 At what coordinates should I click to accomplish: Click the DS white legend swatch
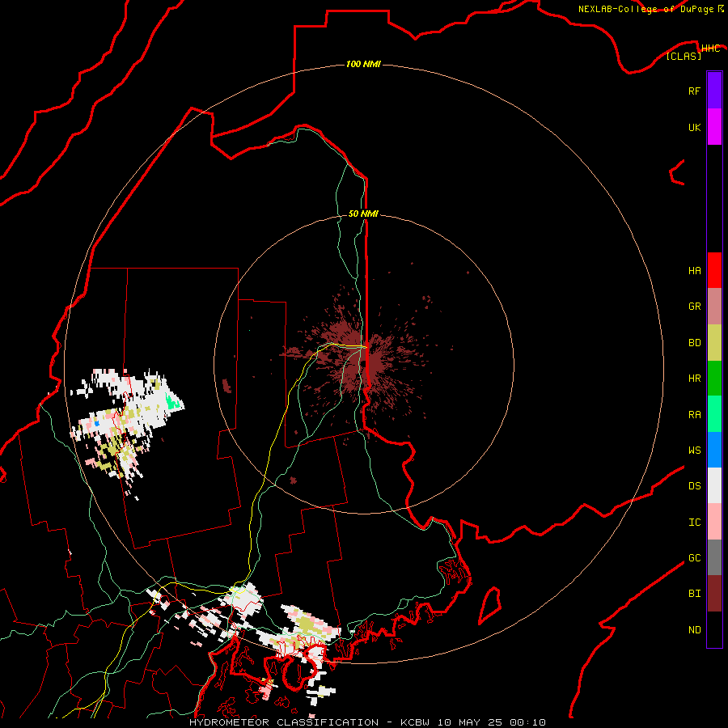click(714, 485)
